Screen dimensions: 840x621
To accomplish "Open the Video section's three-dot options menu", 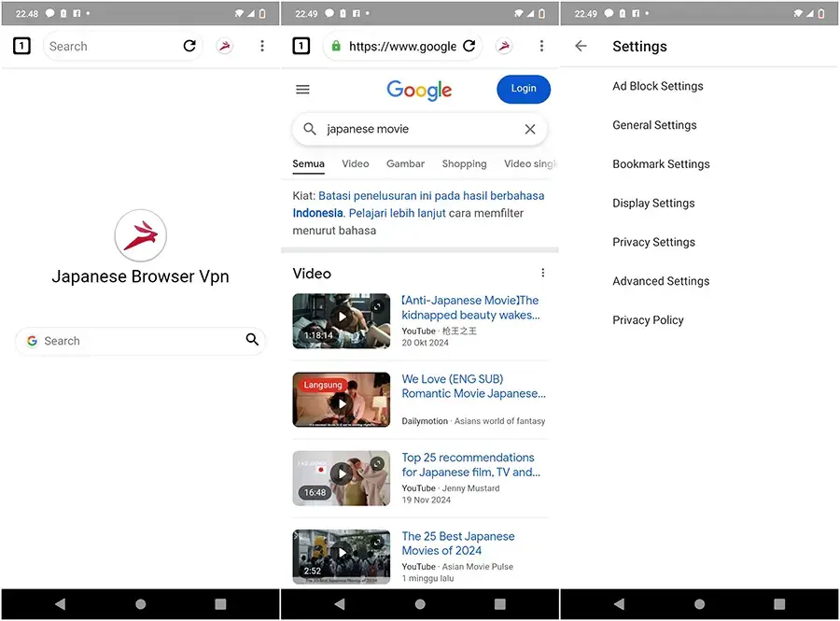I will point(542,273).
